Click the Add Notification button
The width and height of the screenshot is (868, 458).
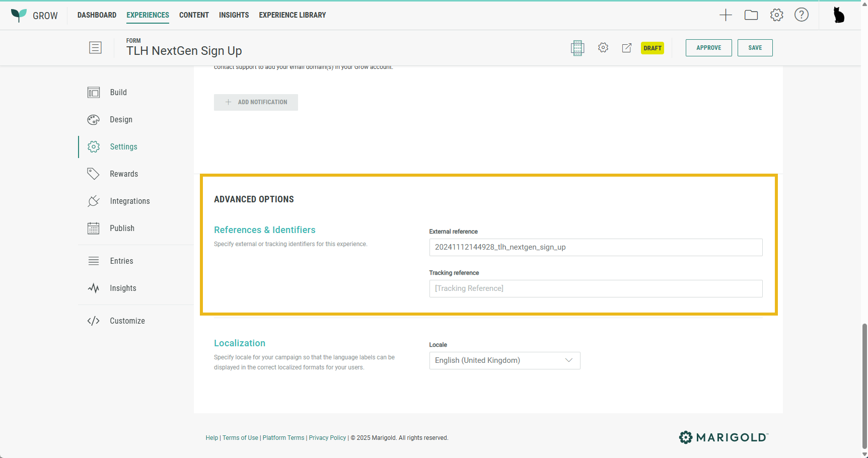click(256, 102)
